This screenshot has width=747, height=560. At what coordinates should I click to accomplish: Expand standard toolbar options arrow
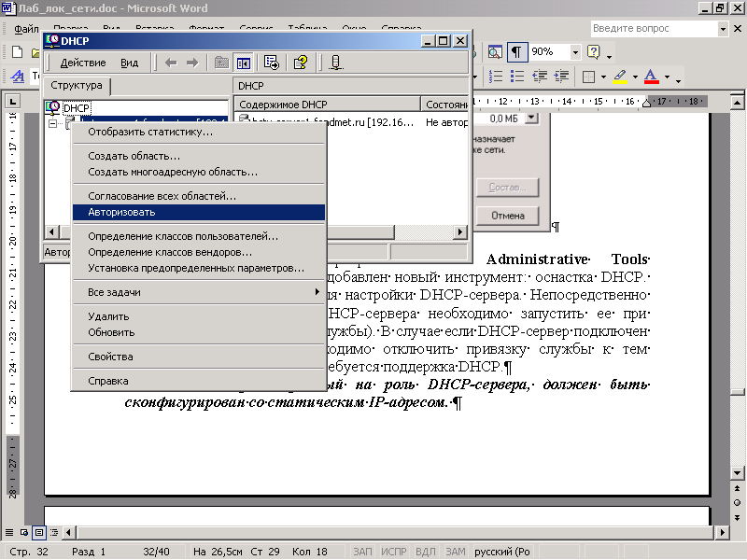click(x=610, y=57)
